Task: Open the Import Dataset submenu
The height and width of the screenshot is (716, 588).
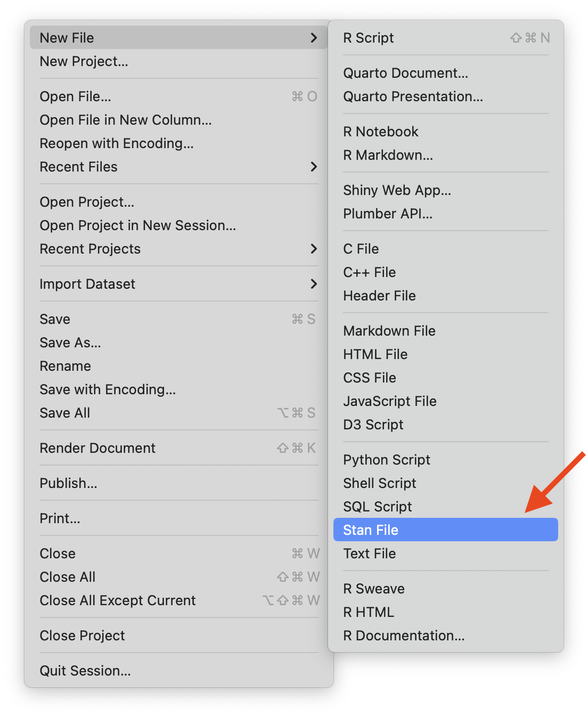Action: [x=88, y=284]
